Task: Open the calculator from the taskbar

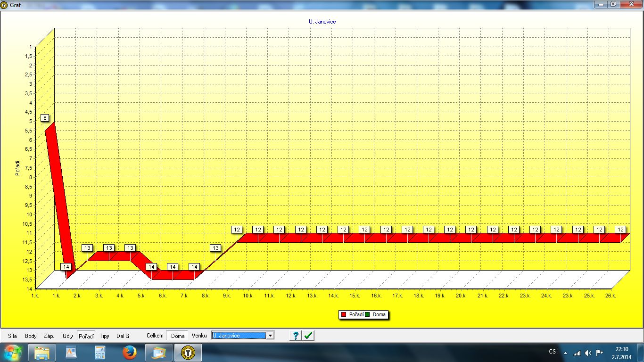Action: pos(100,353)
